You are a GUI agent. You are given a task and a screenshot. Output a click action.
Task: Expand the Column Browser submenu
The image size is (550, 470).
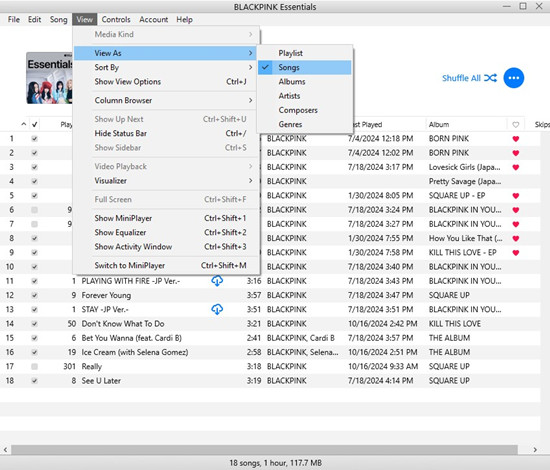coord(166,100)
